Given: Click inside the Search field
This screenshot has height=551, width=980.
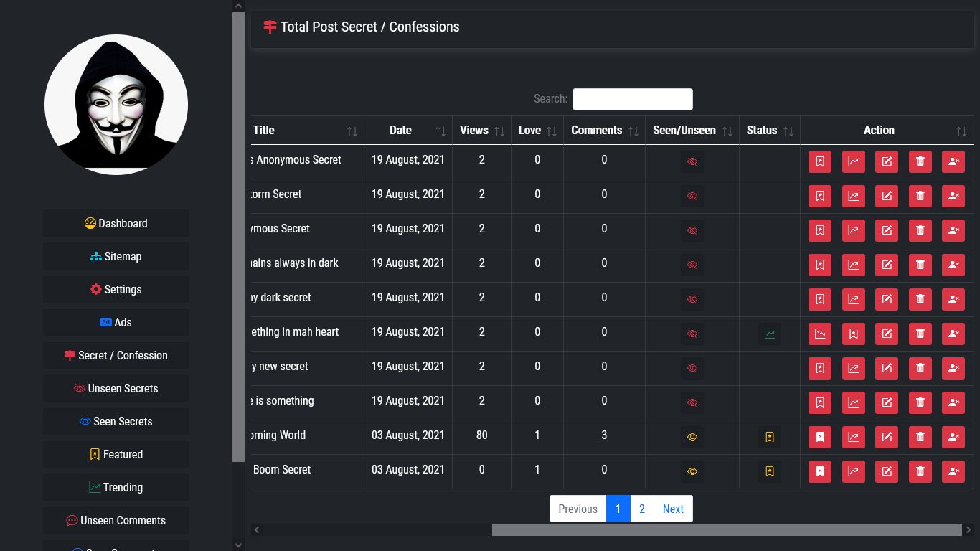Looking at the screenshot, I should (x=632, y=99).
